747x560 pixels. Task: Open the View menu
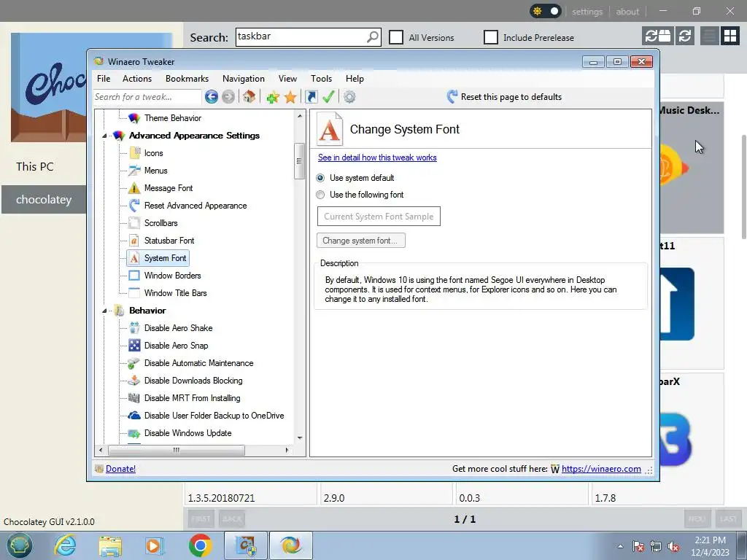click(x=287, y=79)
